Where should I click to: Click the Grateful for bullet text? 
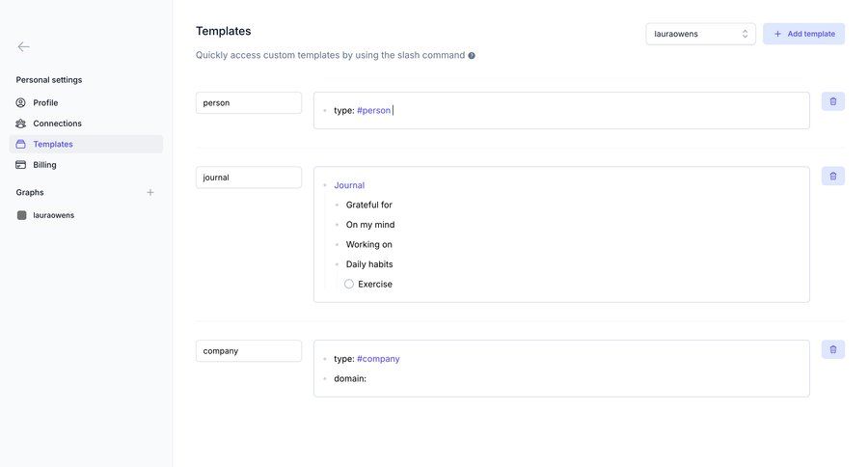368,205
